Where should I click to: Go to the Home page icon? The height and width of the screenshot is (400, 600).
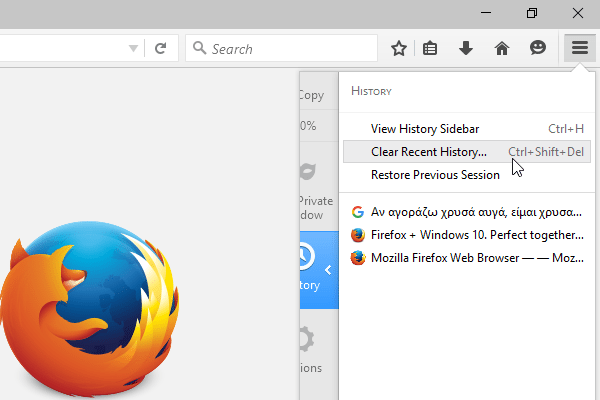point(502,48)
